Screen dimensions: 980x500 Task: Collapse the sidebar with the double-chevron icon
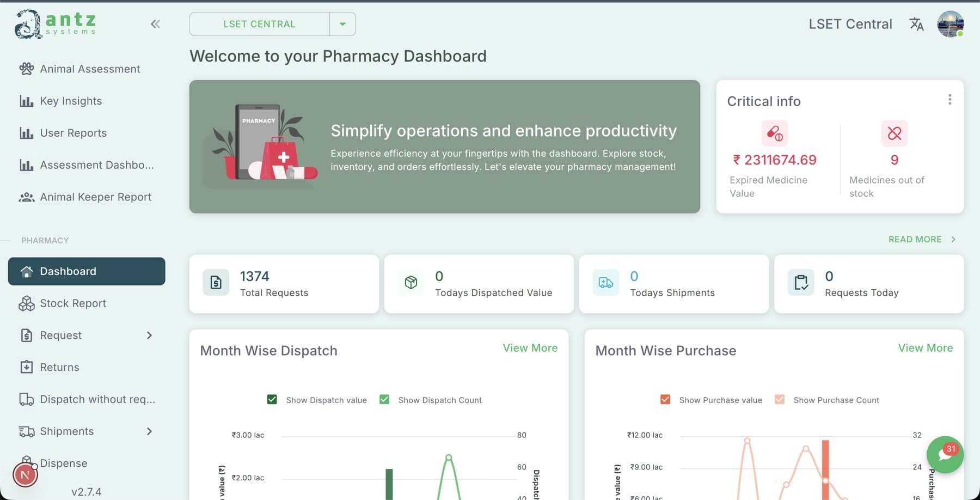(x=155, y=24)
